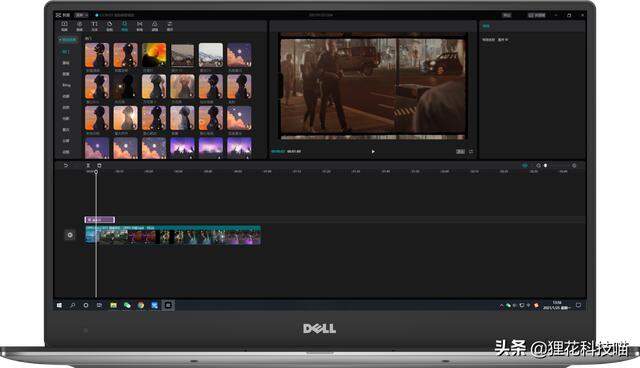Select the Bling effect category in sidebar

[x=66, y=85]
